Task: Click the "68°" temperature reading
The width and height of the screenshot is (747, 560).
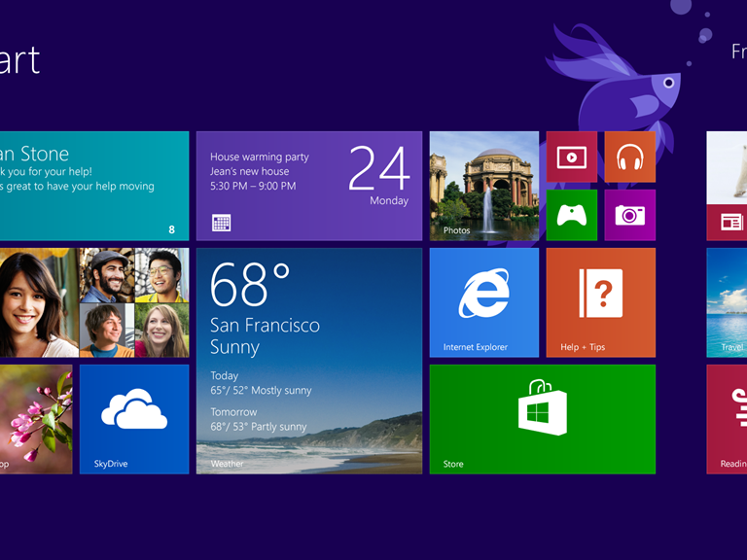Action: pos(250,284)
